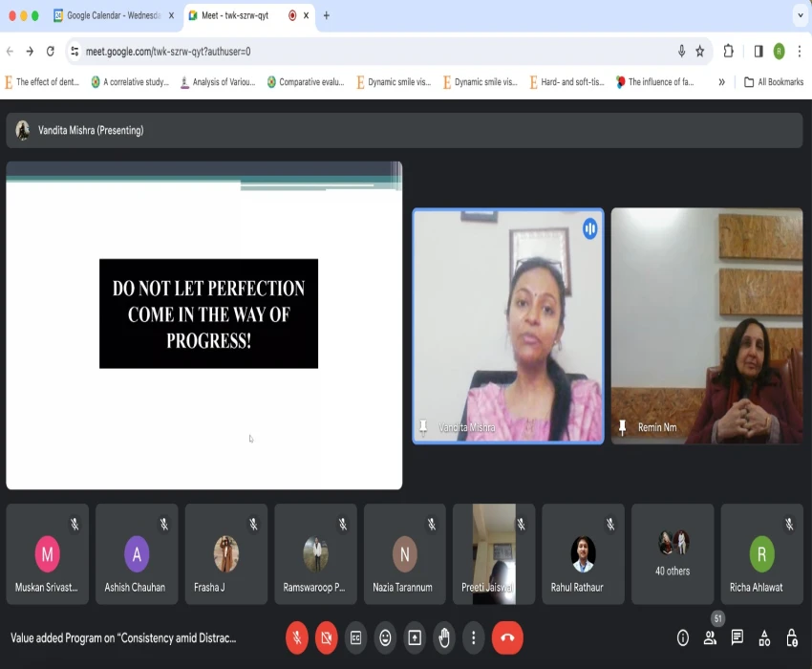The height and width of the screenshot is (669, 812).
Task: Open the three-dot more options menu
Action: tap(474, 637)
